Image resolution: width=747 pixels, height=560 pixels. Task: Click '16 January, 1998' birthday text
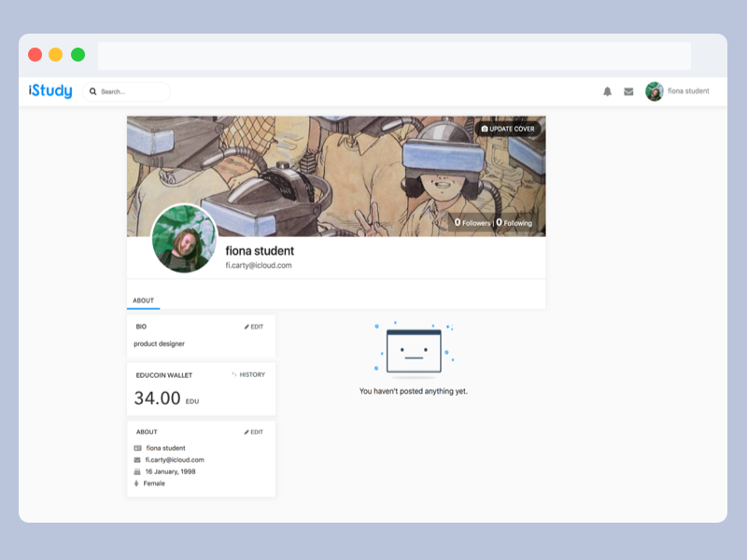click(x=170, y=472)
